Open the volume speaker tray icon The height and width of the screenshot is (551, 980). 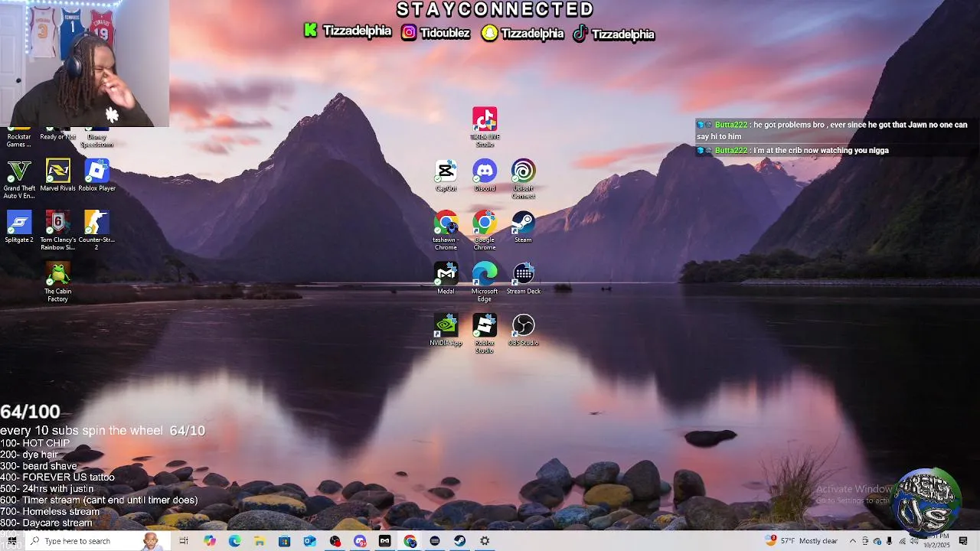pos(913,541)
